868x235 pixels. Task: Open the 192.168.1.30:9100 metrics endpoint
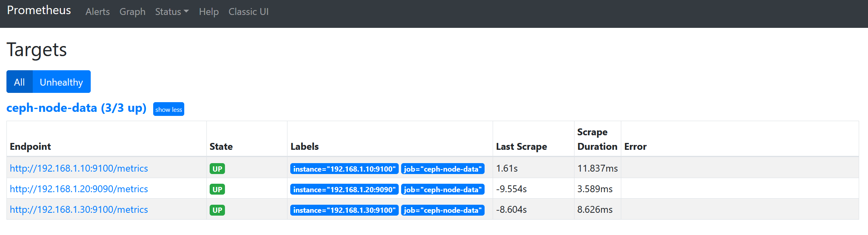[x=79, y=210]
